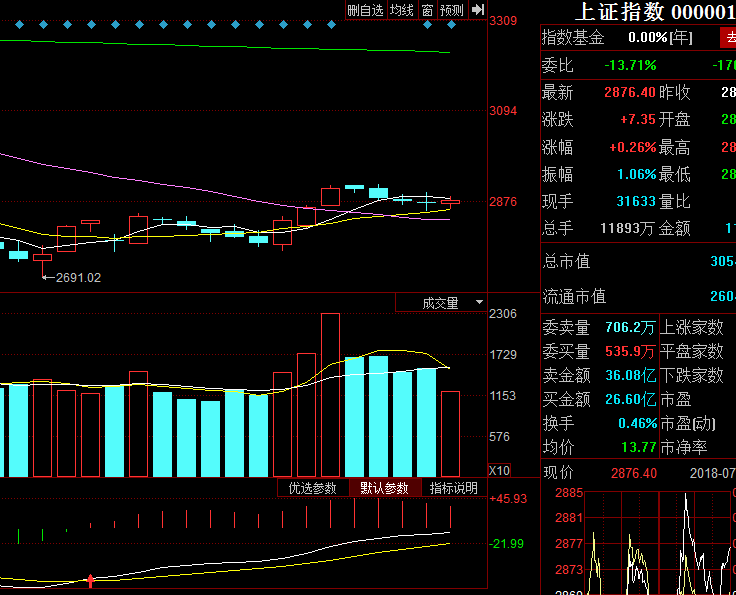
Task: Click the 指数基金 label
Action: point(573,38)
